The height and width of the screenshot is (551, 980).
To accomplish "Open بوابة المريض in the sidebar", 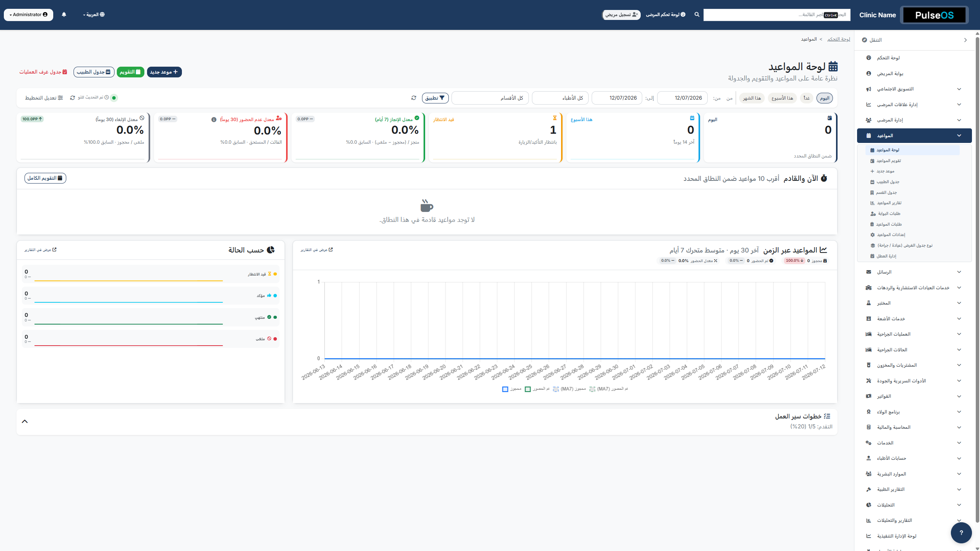I will [914, 74].
